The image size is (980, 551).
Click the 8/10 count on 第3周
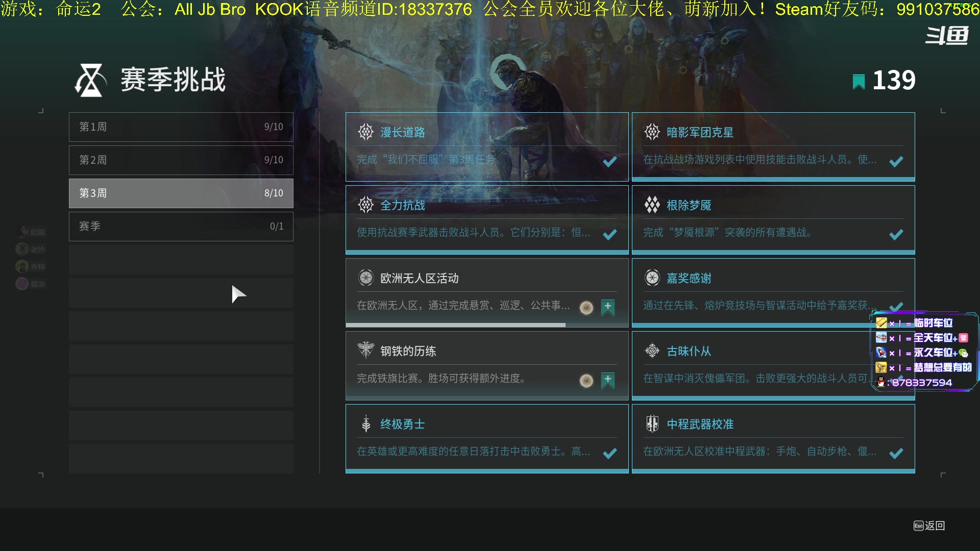point(274,193)
